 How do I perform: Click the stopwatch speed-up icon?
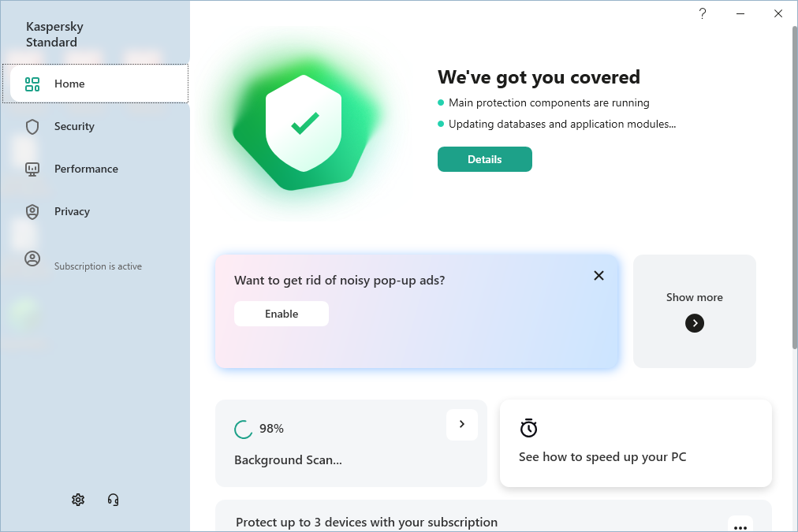pyautogui.click(x=528, y=428)
